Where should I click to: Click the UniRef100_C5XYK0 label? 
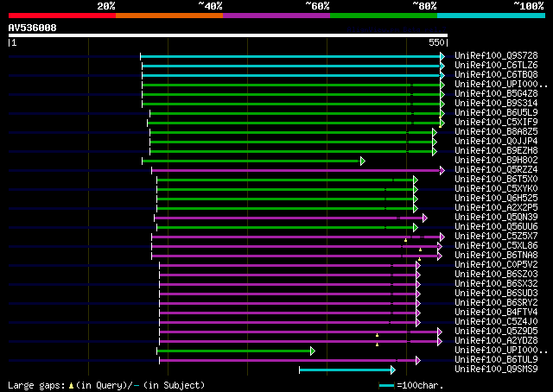coord(496,189)
